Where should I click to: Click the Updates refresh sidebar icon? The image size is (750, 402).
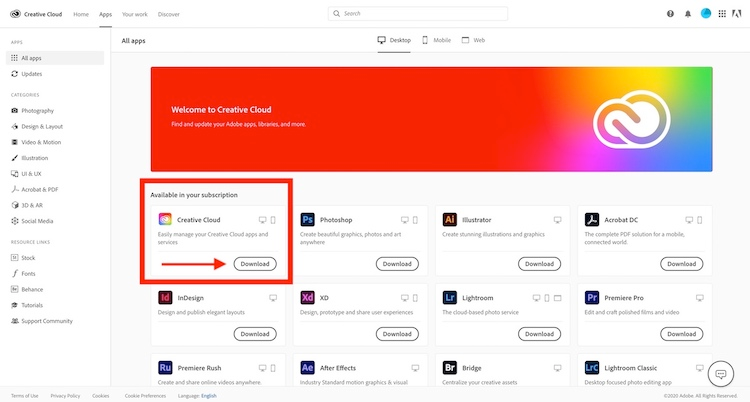(14, 74)
